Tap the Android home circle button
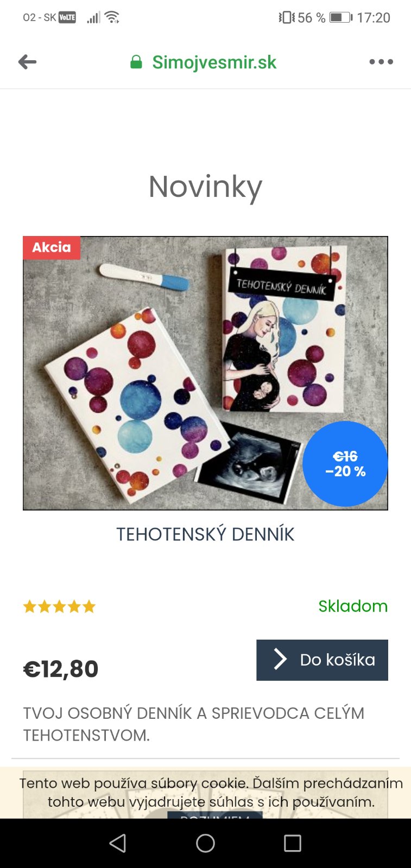This screenshot has height=868, width=411. click(x=205, y=843)
